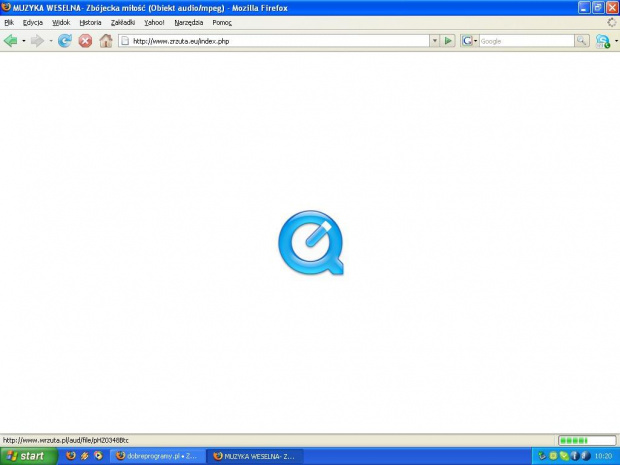Click the taskbar clock showing 10:20

pyautogui.click(x=603, y=456)
